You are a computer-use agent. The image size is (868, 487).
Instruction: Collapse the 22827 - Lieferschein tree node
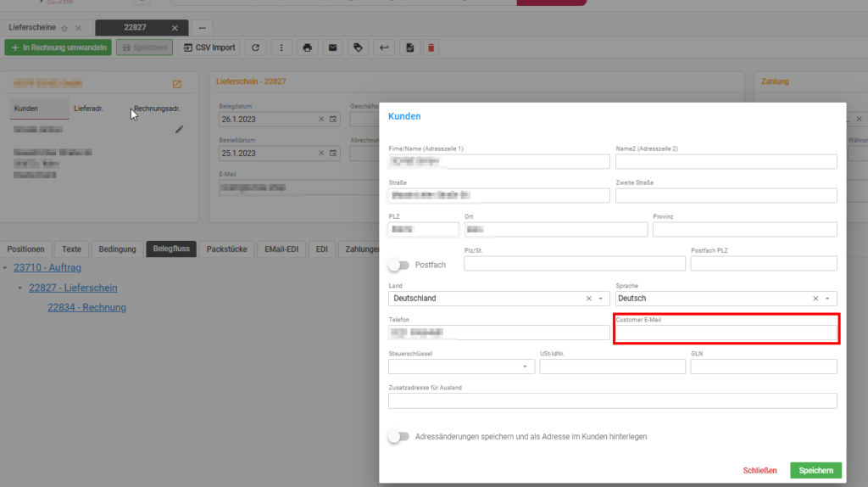20,288
